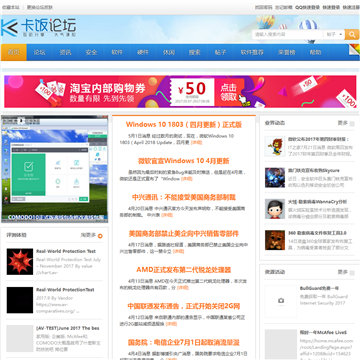
Task: Open the search type dropdown 帖子
Action: [334, 34]
